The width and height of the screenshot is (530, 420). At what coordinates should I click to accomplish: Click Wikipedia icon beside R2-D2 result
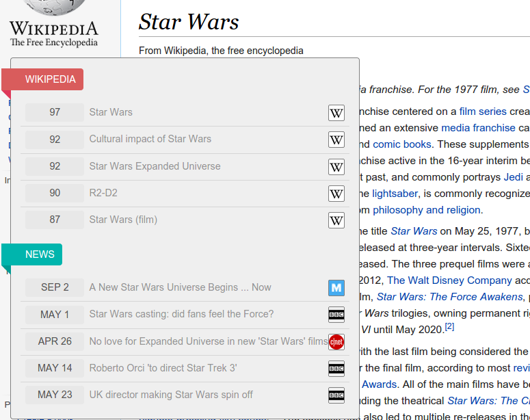(x=336, y=194)
